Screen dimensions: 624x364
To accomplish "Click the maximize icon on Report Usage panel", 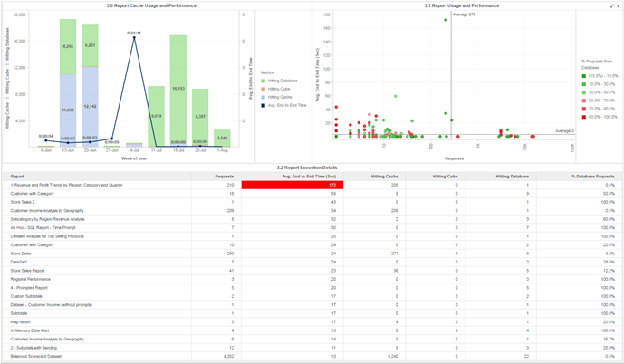I will coord(612,5).
